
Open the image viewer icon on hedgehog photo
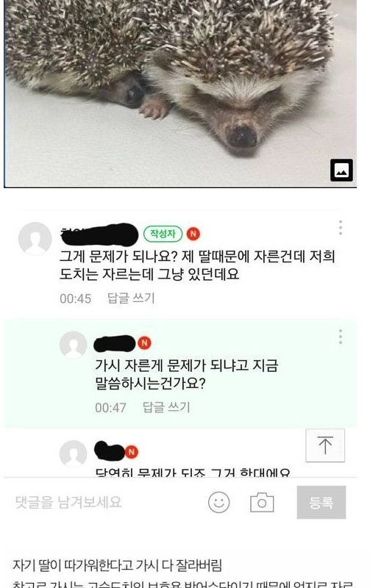(341, 170)
